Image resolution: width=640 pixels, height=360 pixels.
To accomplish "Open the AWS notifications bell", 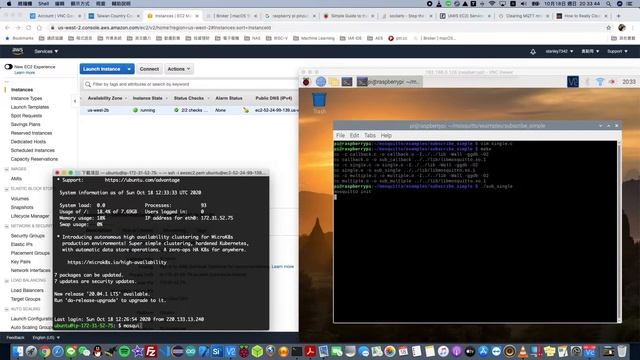I will [533, 51].
